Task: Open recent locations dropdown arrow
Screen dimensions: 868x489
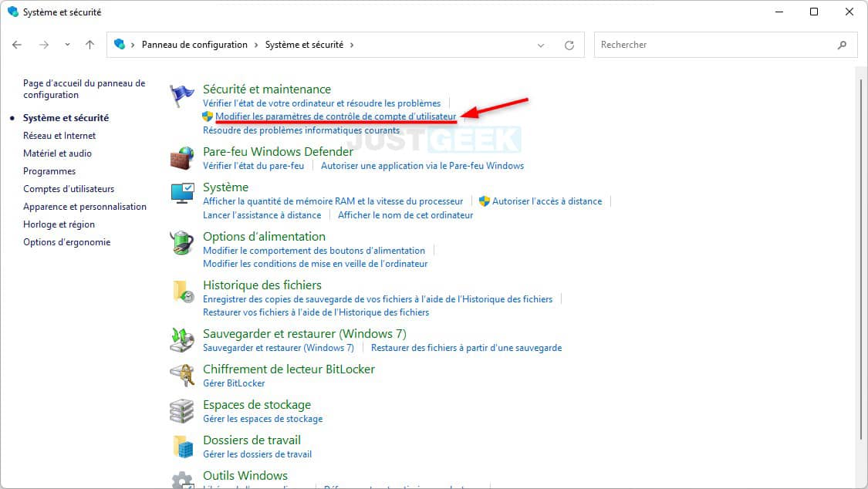Action: tap(67, 45)
